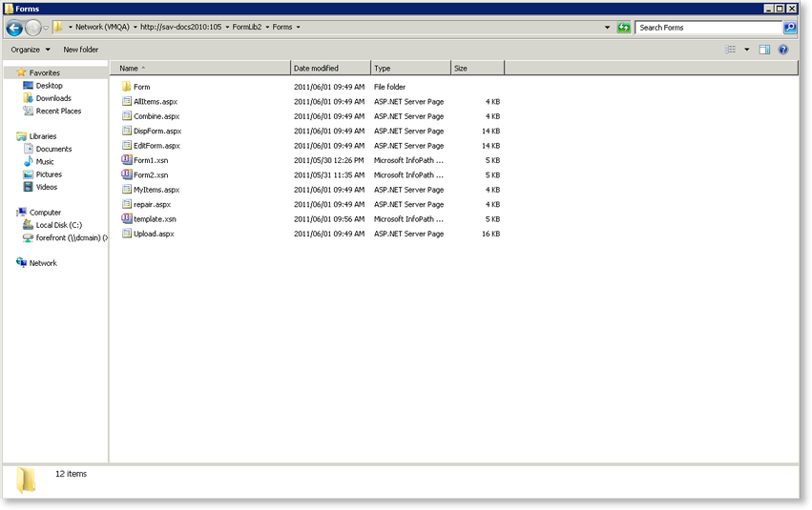Select the file name Form1.xsn
Viewport: 812px width, 510px height.
click(x=151, y=160)
